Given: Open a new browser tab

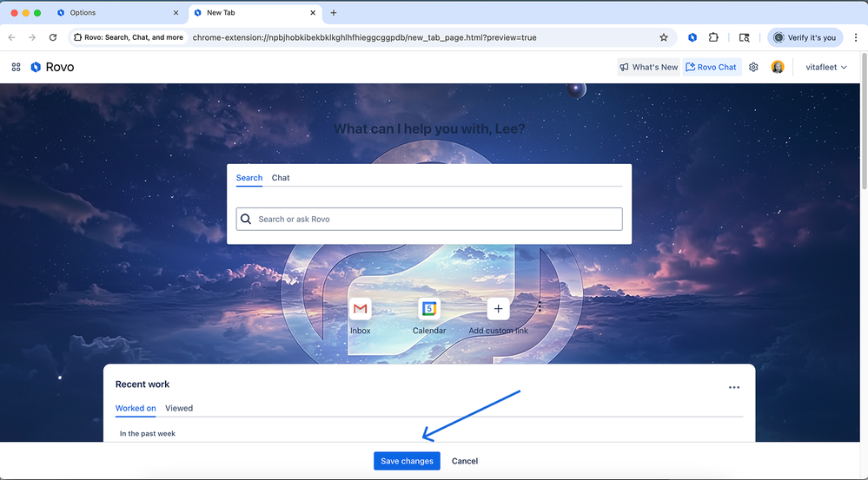Looking at the screenshot, I should [x=334, y=13].
